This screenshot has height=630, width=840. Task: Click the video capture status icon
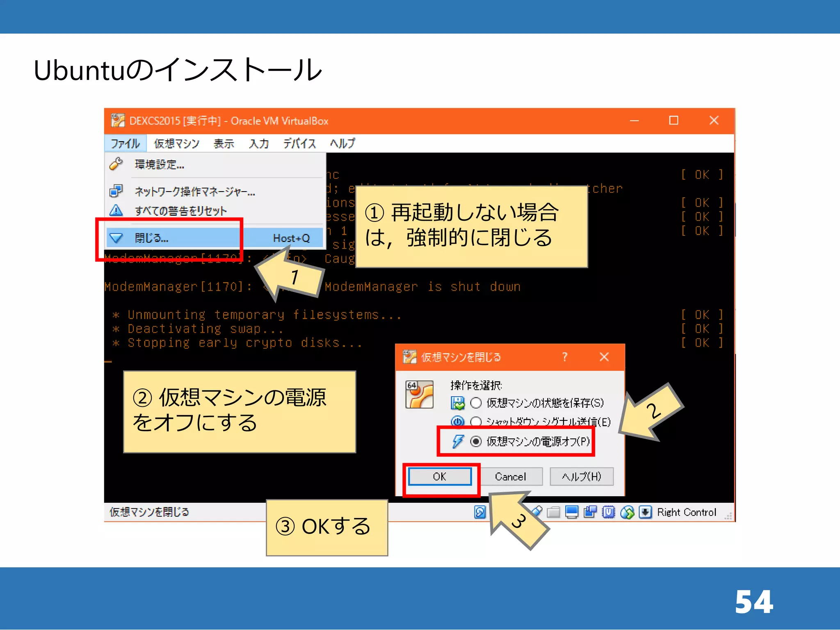point(590,512)
